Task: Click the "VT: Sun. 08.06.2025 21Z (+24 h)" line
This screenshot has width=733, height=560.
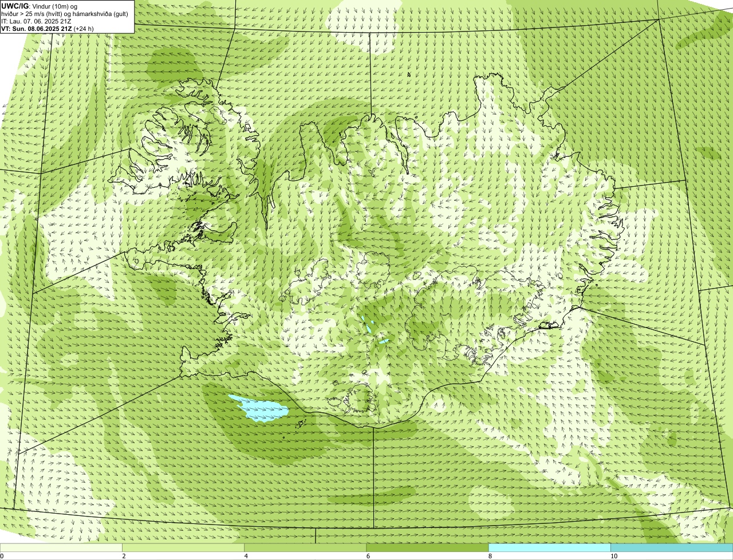Action: pos(48,28)
